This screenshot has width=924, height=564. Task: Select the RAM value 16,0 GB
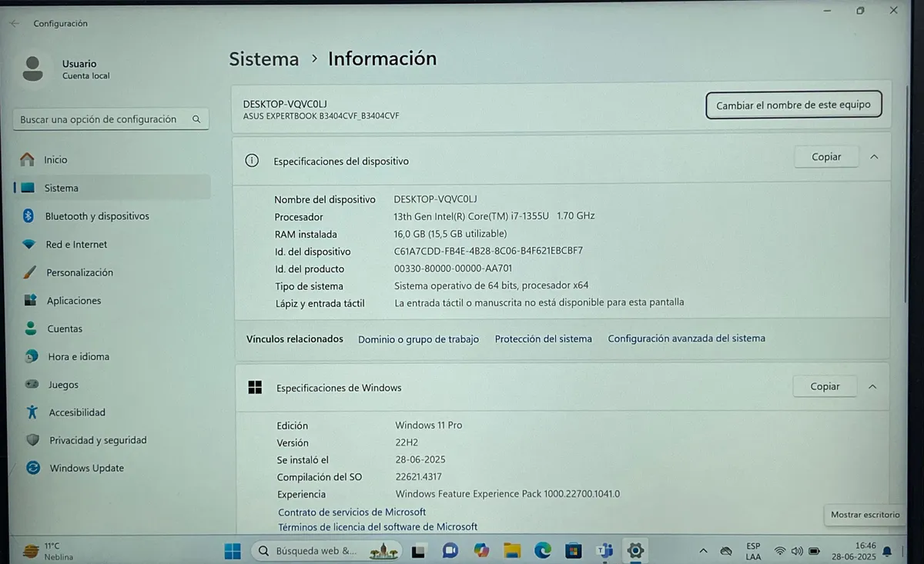click(450, 233)
